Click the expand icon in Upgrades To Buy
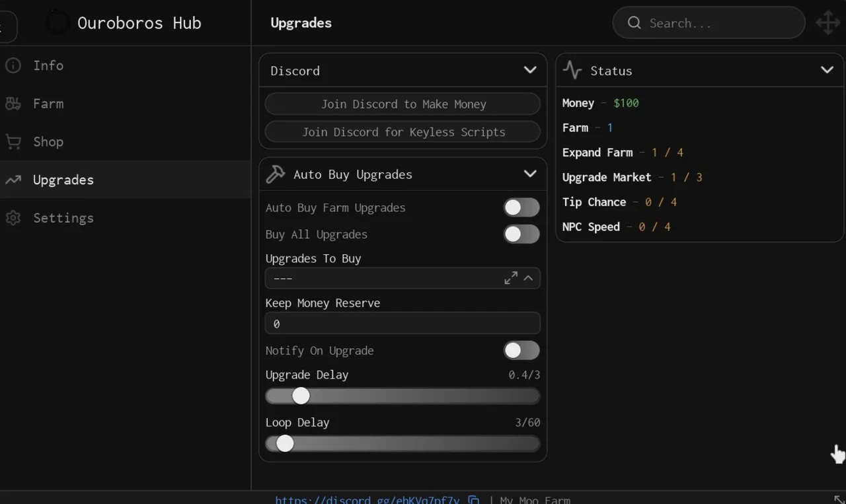 click(x=511, y=278)
